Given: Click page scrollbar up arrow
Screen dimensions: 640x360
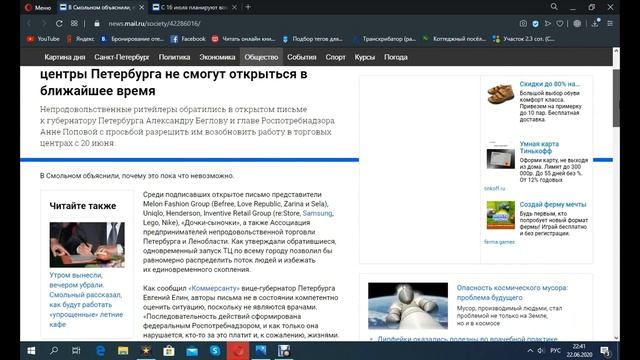Looking at the screenshot, I should [x=616, y=51].
